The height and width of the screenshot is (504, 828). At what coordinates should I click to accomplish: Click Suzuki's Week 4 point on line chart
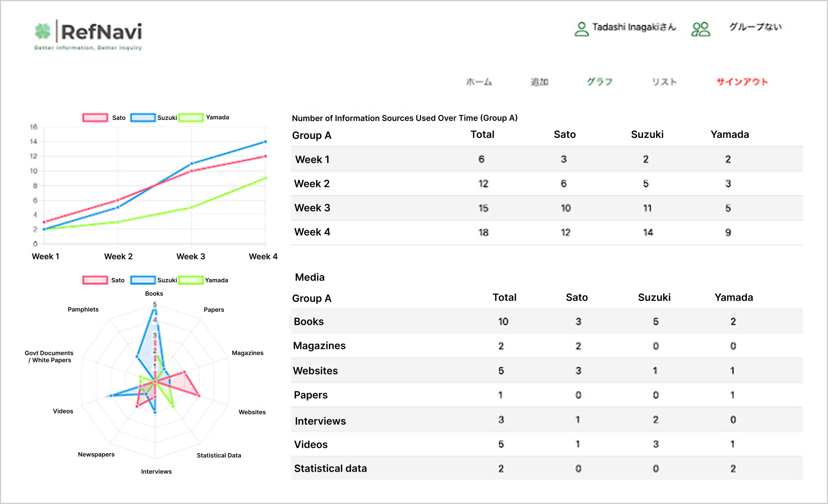(265, 142)
